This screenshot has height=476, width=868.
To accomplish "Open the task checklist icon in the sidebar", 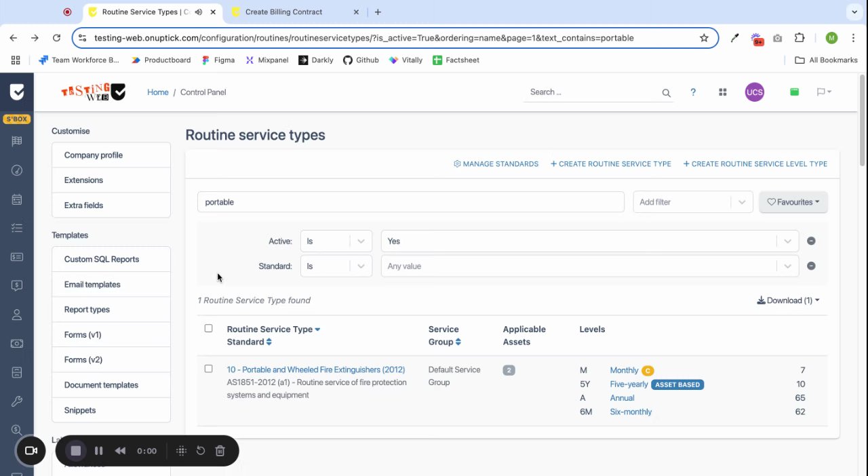I will (17, 228).
